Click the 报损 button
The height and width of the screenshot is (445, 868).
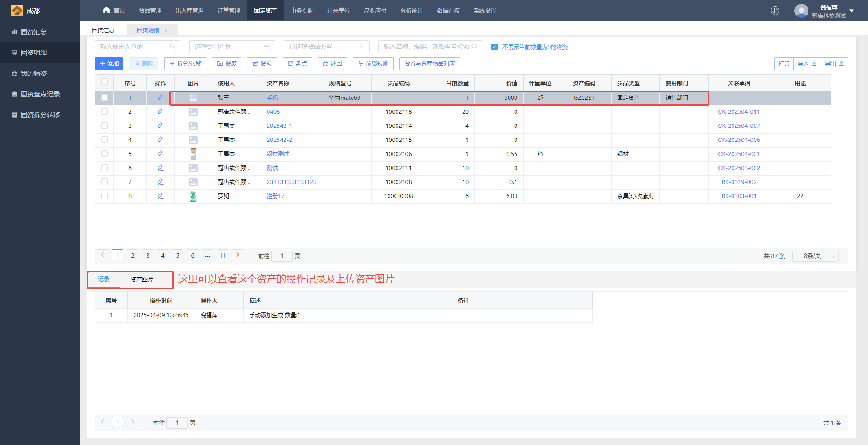[x=262, y=64]
